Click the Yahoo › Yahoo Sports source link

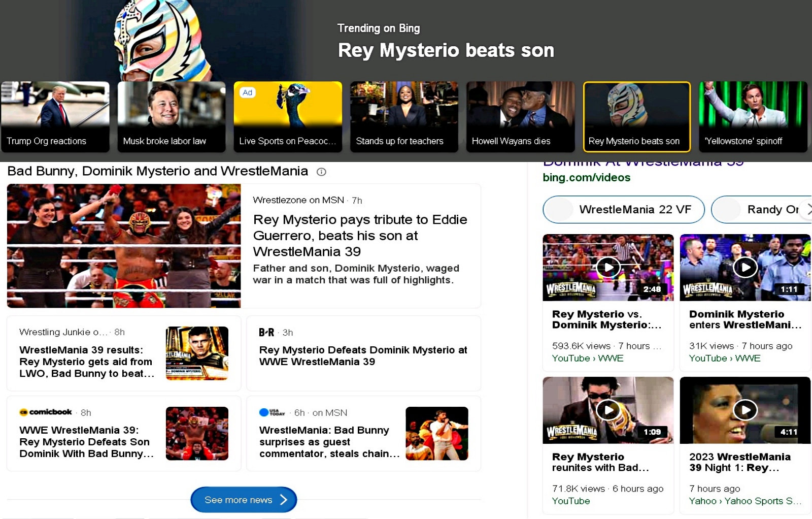coord(745,501)
